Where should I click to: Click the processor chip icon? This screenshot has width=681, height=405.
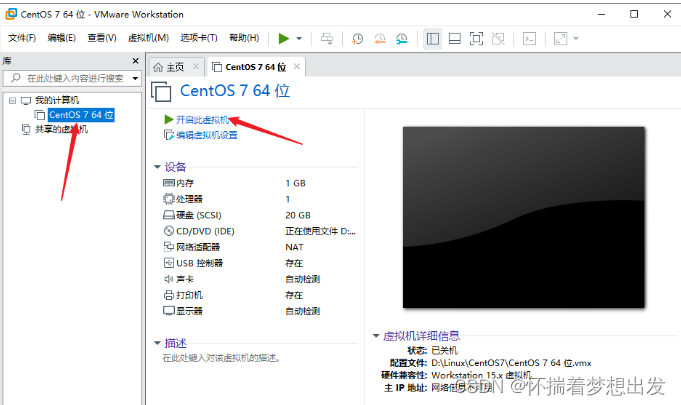pos(169,199)
